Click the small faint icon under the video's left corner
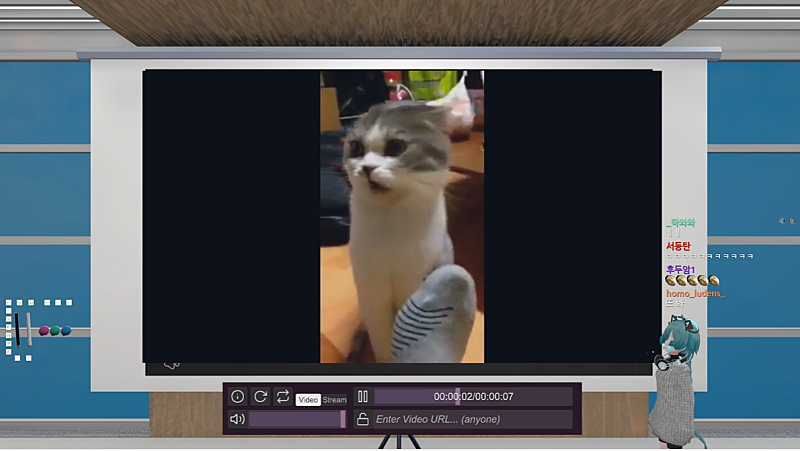 tap(172, 364)
